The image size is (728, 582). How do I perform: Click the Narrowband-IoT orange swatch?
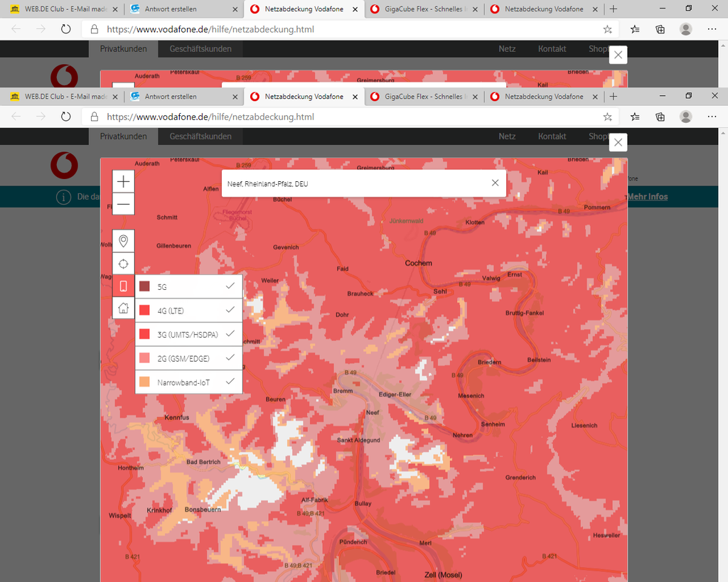144,382
